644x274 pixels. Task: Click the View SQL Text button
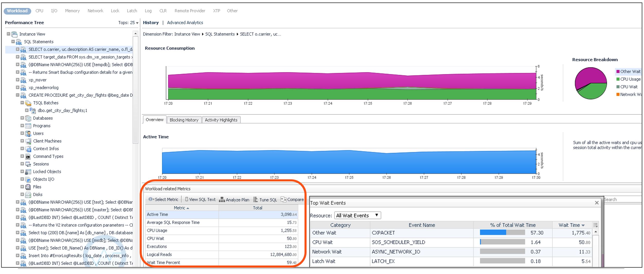tap(200, 199)
